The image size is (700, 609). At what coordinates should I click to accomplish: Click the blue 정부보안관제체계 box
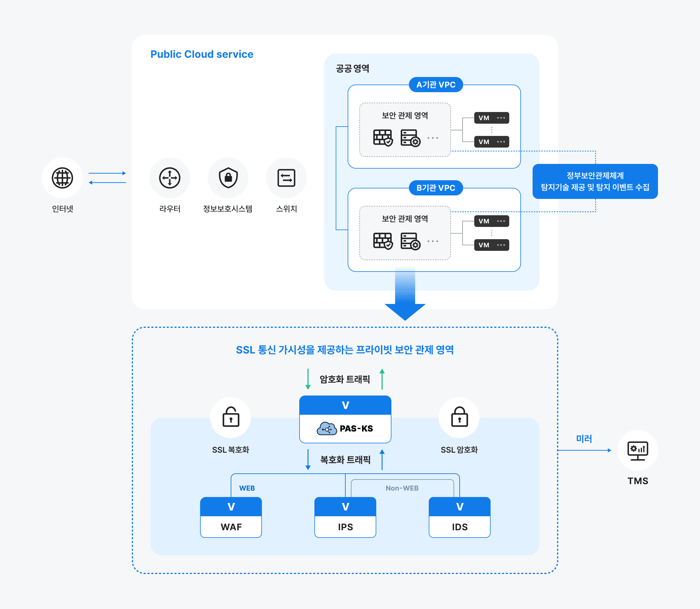(x=595, y=181)
